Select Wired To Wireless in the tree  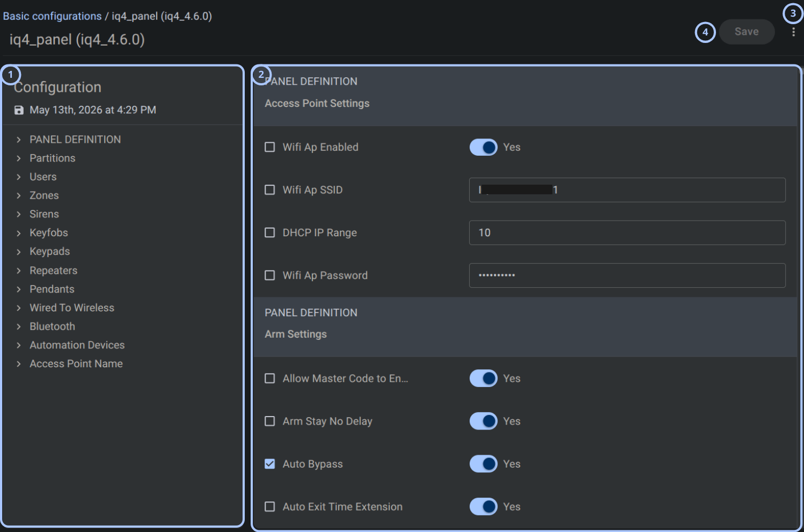(72, 308)
